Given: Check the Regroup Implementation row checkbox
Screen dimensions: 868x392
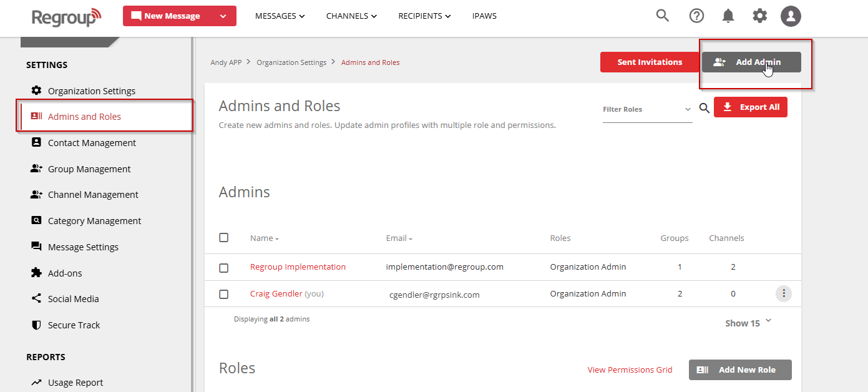Looking at the screenshot, I should (224, 268).
